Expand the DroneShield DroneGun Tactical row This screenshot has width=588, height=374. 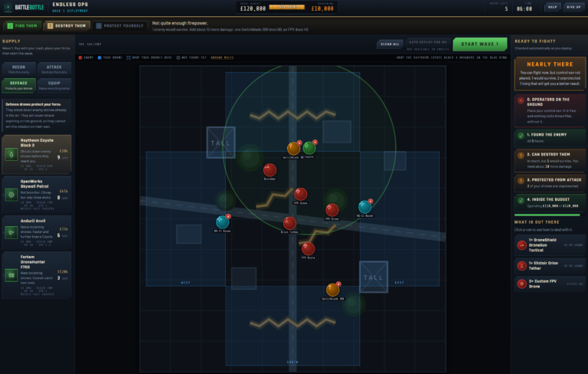(x=550, y=245)
